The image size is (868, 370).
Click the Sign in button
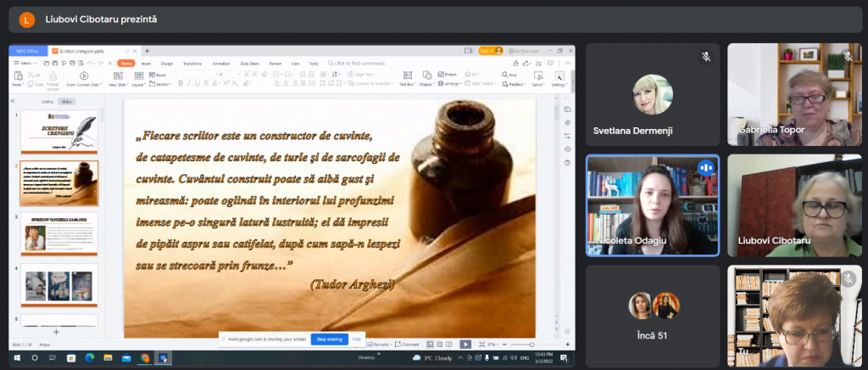tap(491, 50)
